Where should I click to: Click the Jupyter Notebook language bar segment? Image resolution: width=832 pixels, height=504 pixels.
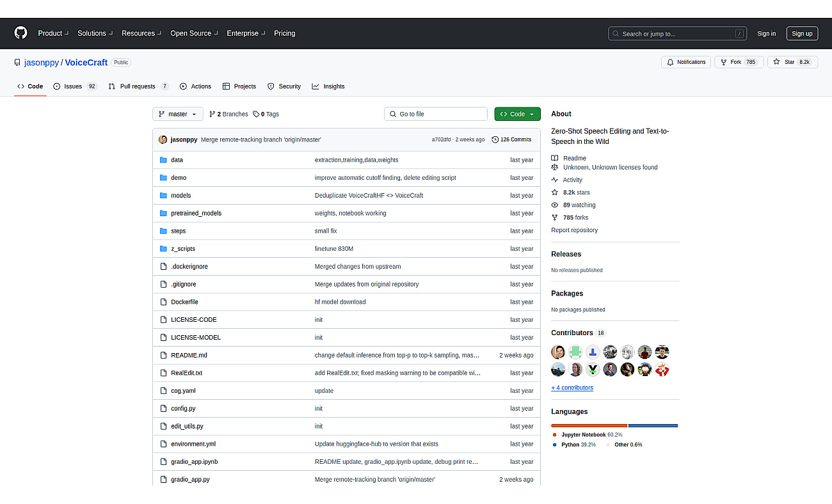(589, 425)
